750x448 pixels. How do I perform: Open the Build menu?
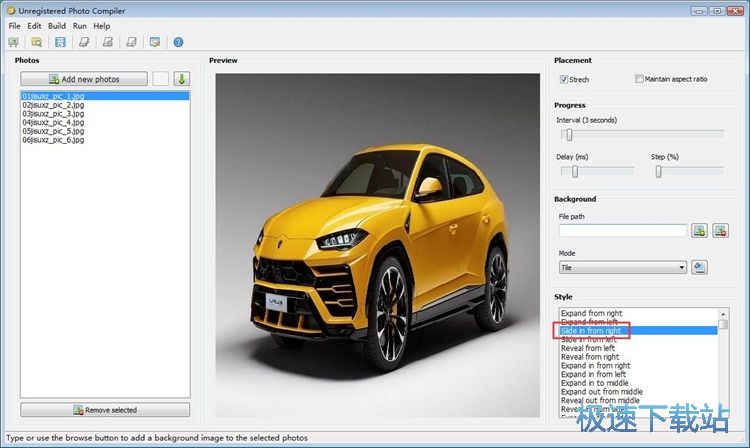tap(57, 25)
